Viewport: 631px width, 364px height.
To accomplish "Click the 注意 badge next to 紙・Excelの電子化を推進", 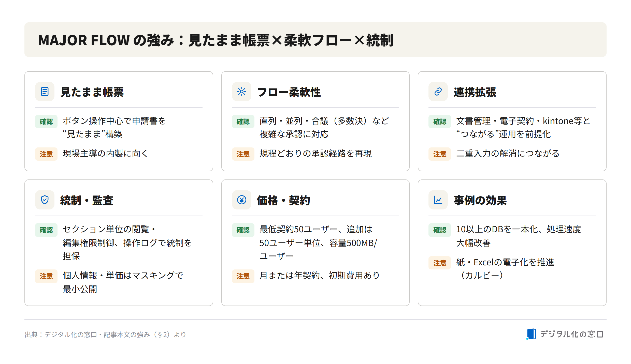I will click(x=440, y=263).
